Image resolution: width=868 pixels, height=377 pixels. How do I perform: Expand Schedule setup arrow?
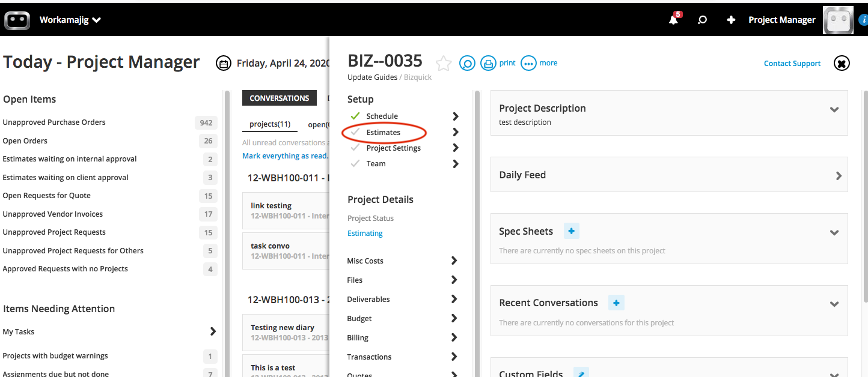coord(456,116)
